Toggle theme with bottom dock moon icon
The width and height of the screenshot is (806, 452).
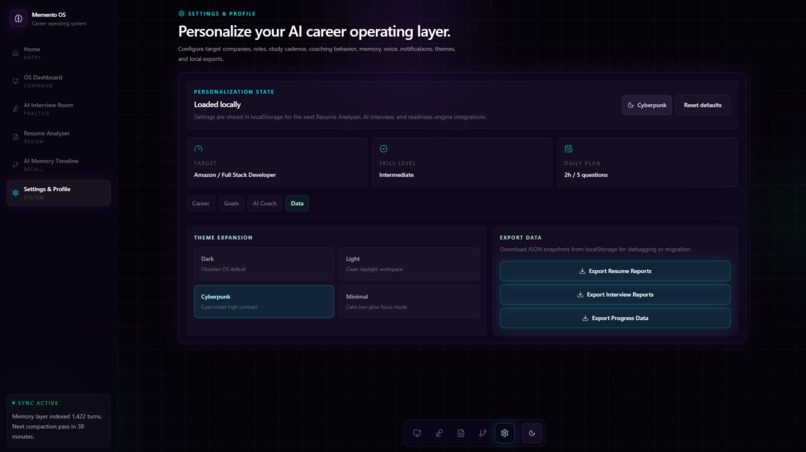point(532,433)
